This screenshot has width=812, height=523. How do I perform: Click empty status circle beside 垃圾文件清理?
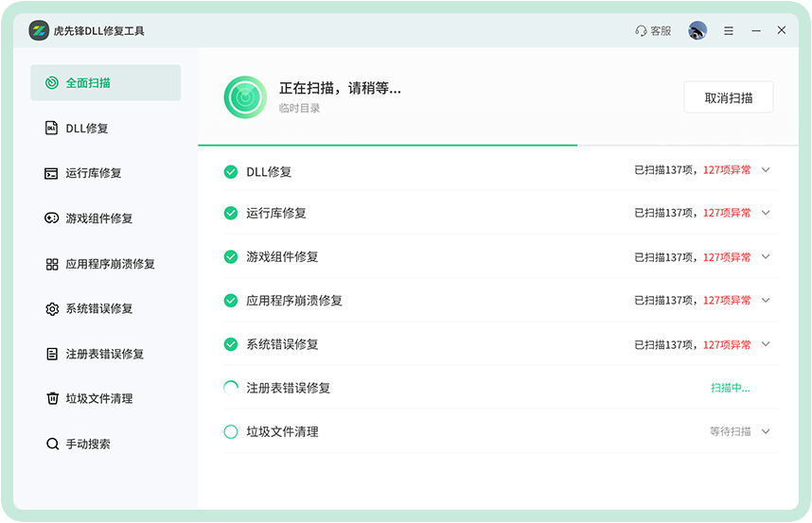coord(230,431)
